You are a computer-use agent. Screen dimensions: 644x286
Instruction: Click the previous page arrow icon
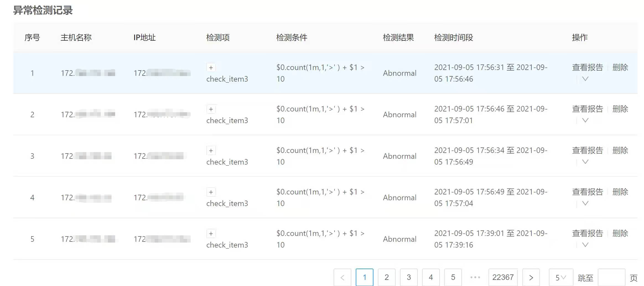pos(342,277)
